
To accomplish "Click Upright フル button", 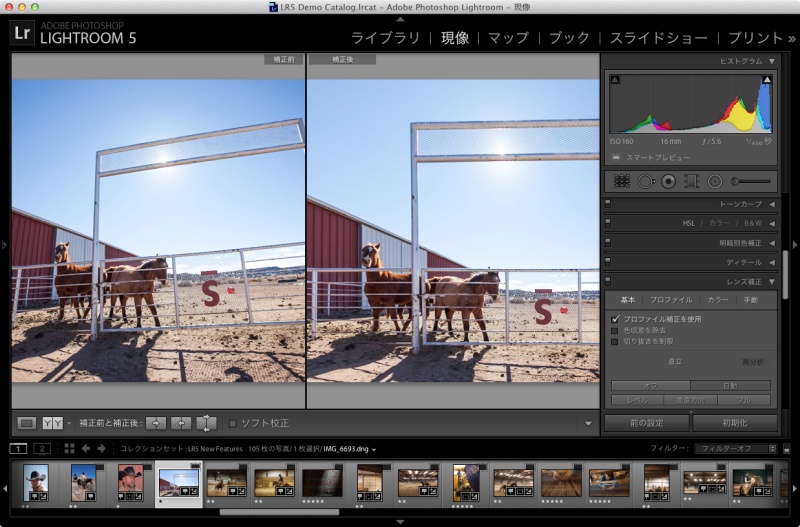I will point(743,400).
